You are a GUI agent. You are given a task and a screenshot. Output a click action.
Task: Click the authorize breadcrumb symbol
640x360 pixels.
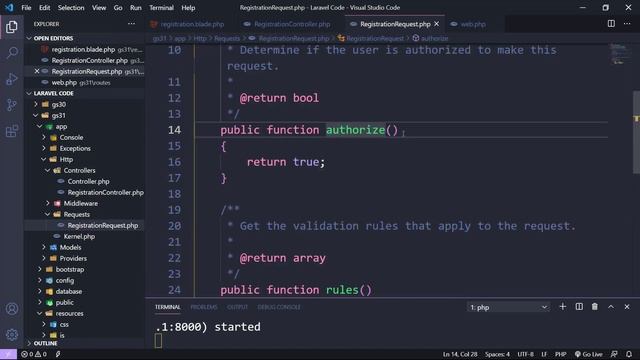(x=434, y=38)
